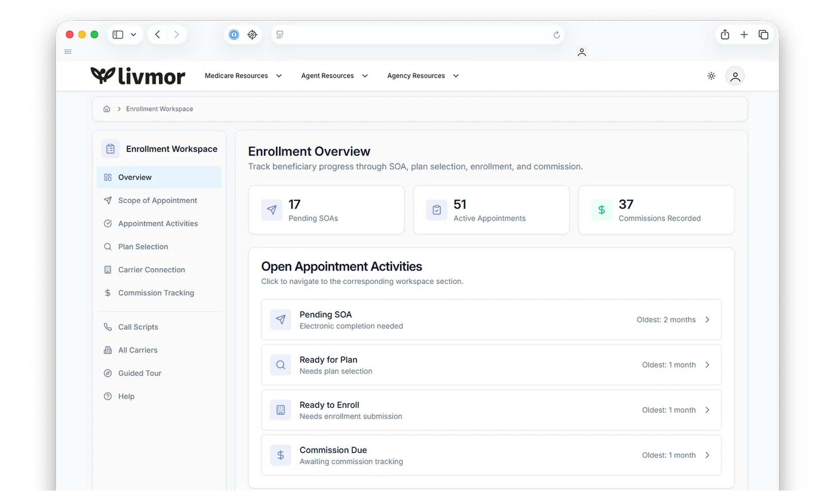This screenshot has width=825, height=504.
Task: Go back with the browser back arrow
Action: [x=158, y=35]
